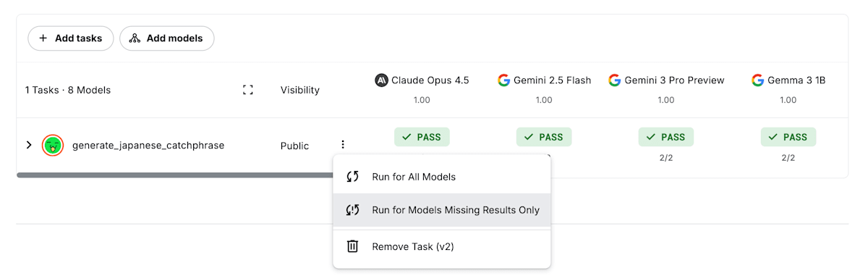Viewport: 868px width, 276px height.
Task: Click the 1.00 score under Gemini 2.5 Flash
Action: (544, 100)
